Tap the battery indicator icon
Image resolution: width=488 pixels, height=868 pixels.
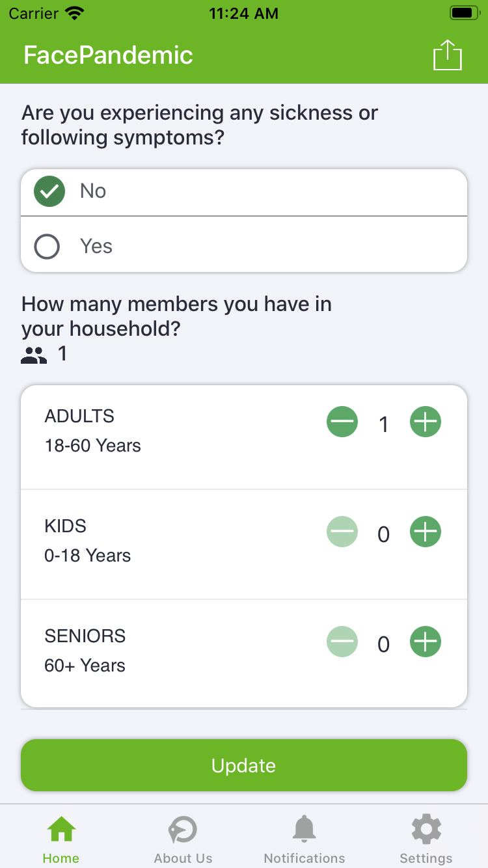pyautogui.click(x=464, y=13)
